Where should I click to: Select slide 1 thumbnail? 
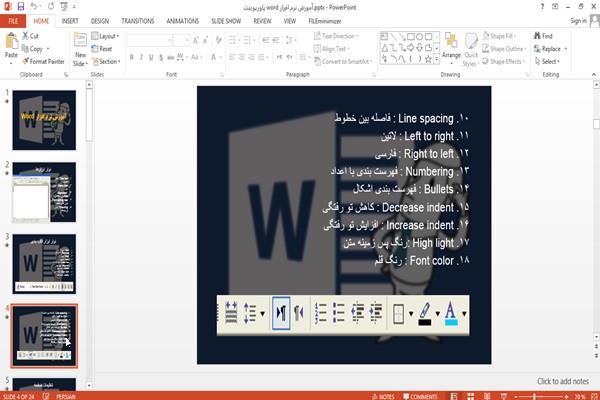44,120
